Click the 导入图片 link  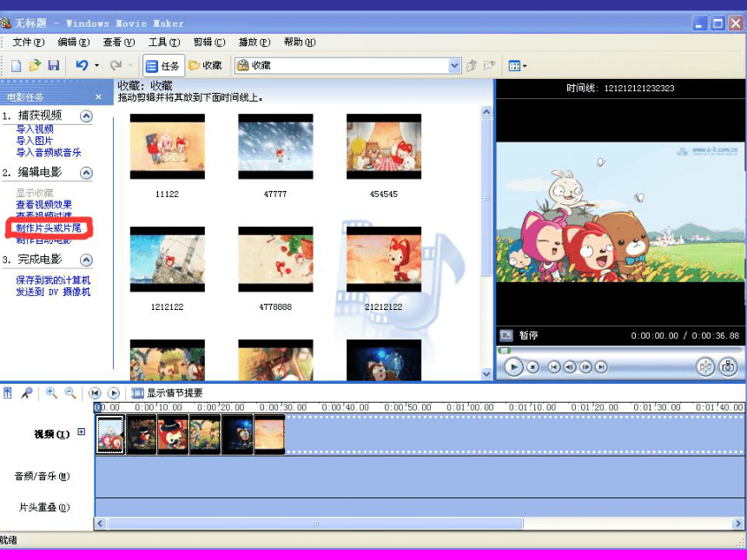(35, 141)
